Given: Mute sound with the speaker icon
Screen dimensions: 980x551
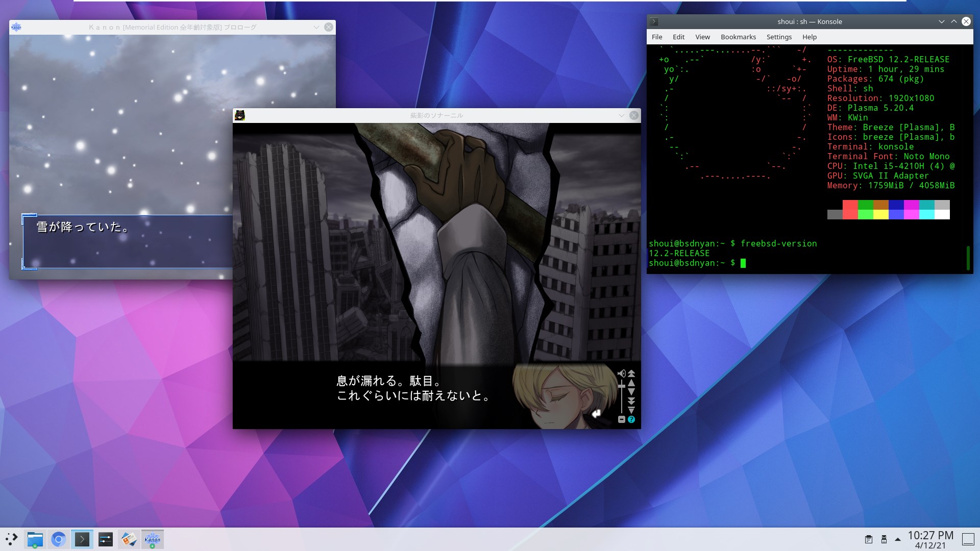Looking at the screenshot, I should coord(621,373).
